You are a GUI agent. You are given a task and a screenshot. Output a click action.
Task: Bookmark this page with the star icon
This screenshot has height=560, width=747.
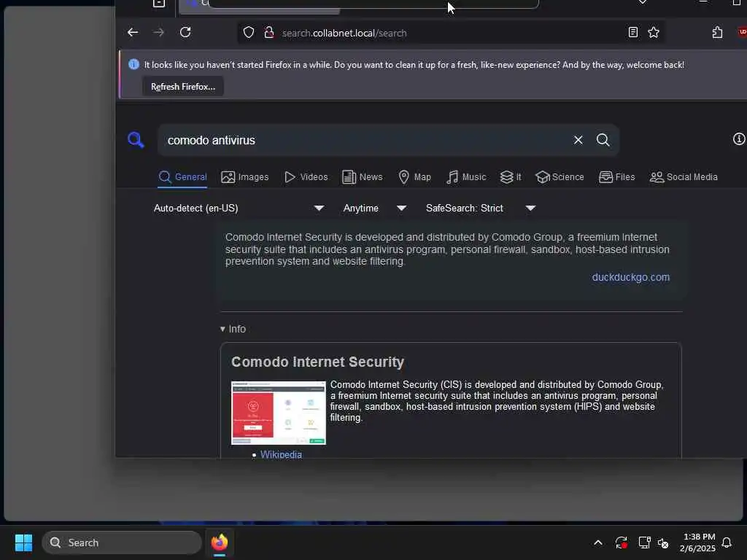pos(654,32)
